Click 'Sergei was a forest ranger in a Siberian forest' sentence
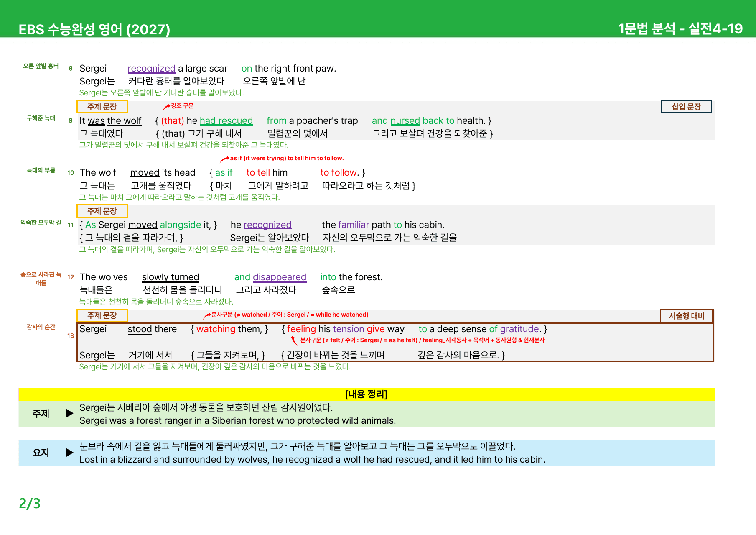The height and width of the screenshot is (535, 756). pyautogui.click(x=238, y=420)
